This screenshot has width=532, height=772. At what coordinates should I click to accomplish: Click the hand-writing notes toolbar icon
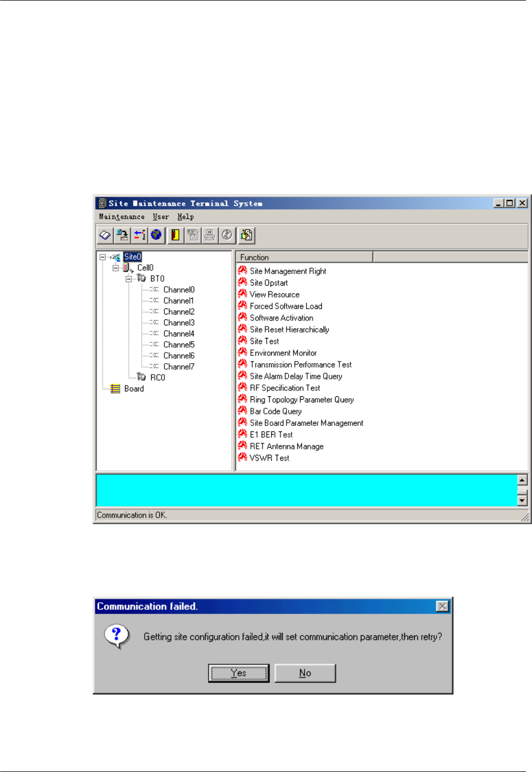247,235
